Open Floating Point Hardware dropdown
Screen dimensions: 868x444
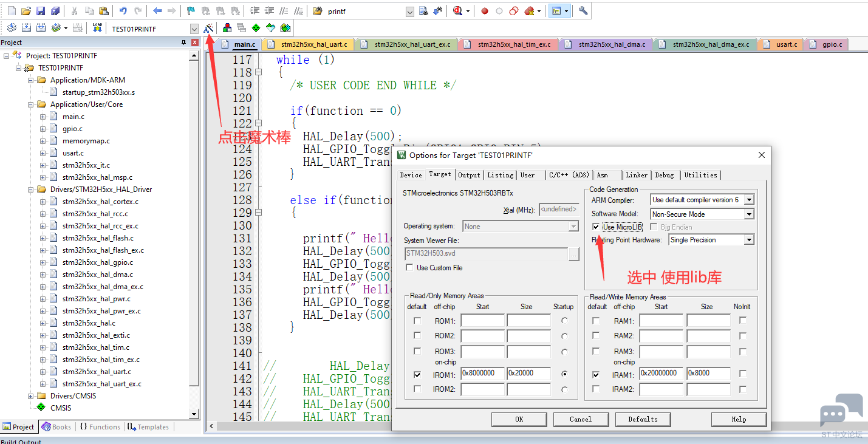749,240
